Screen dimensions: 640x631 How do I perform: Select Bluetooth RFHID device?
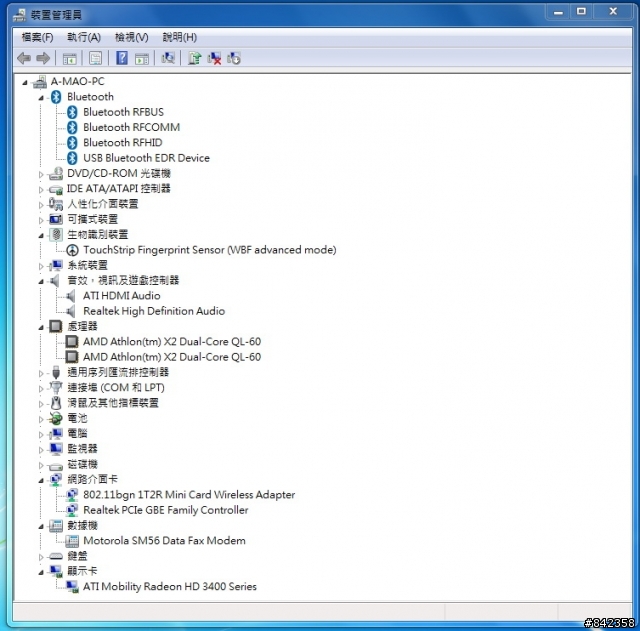click(x=122, y=142)
